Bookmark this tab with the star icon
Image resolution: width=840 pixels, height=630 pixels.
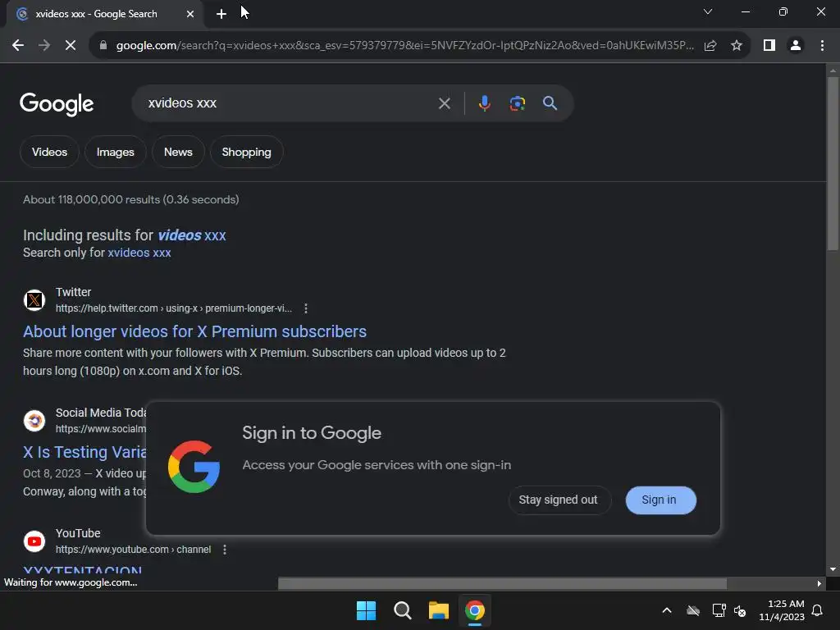point(737,46)
